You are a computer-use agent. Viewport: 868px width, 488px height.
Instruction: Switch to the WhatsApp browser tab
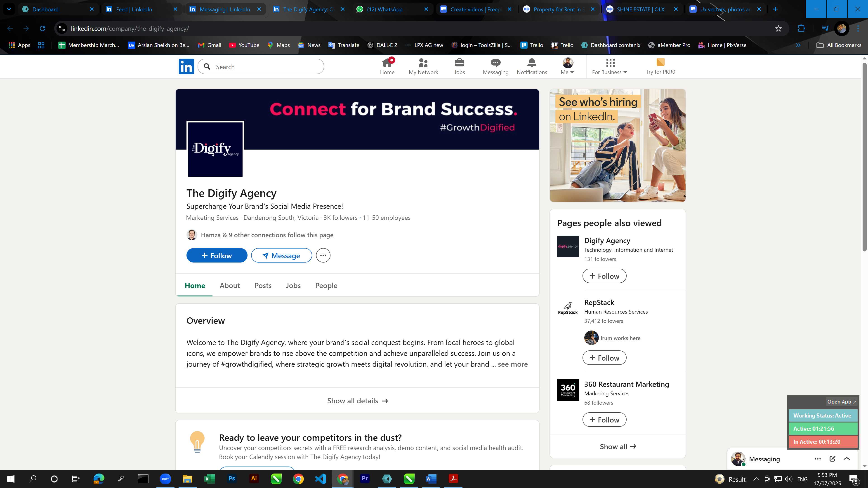coord(392,9)
